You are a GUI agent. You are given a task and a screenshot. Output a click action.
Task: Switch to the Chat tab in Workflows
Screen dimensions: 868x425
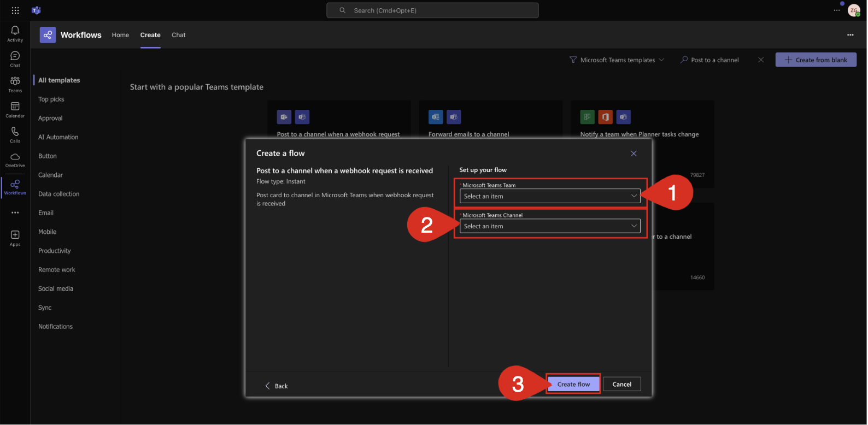coord(178,35)
